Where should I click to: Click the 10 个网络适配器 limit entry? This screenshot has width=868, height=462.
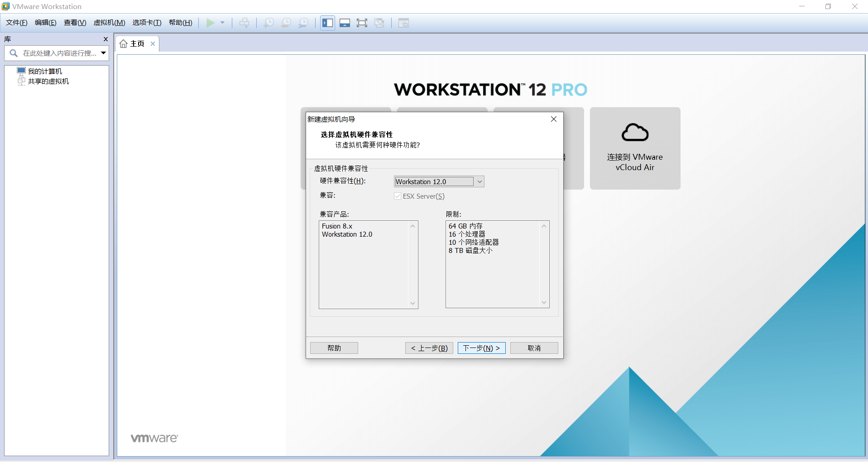(x=474, y=243)
